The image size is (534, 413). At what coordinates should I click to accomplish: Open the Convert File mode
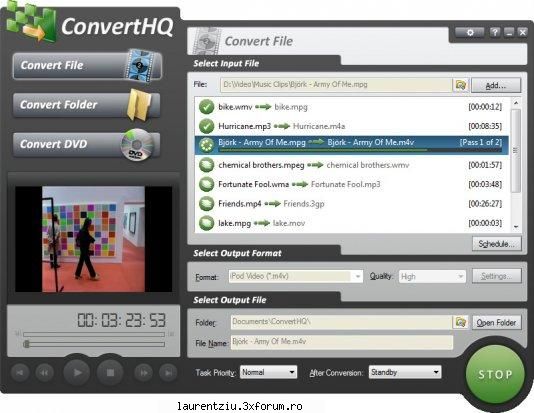click(x=87, y=65)
